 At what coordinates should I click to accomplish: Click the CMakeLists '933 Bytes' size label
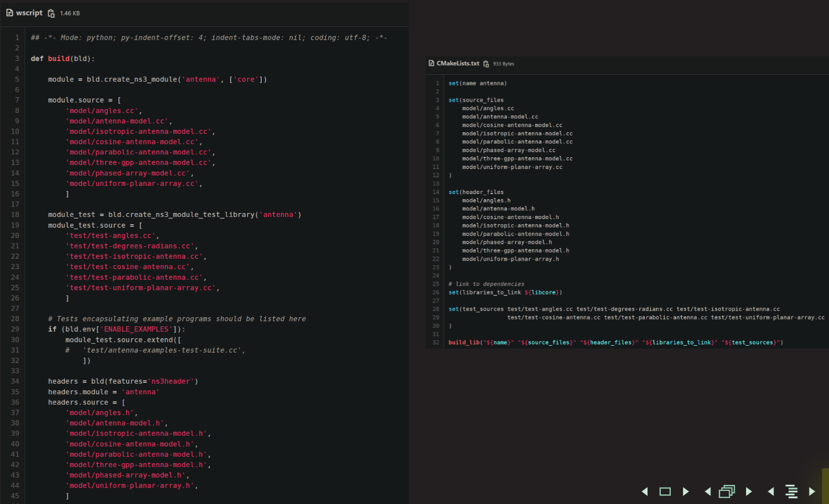(x=503, y=64)
